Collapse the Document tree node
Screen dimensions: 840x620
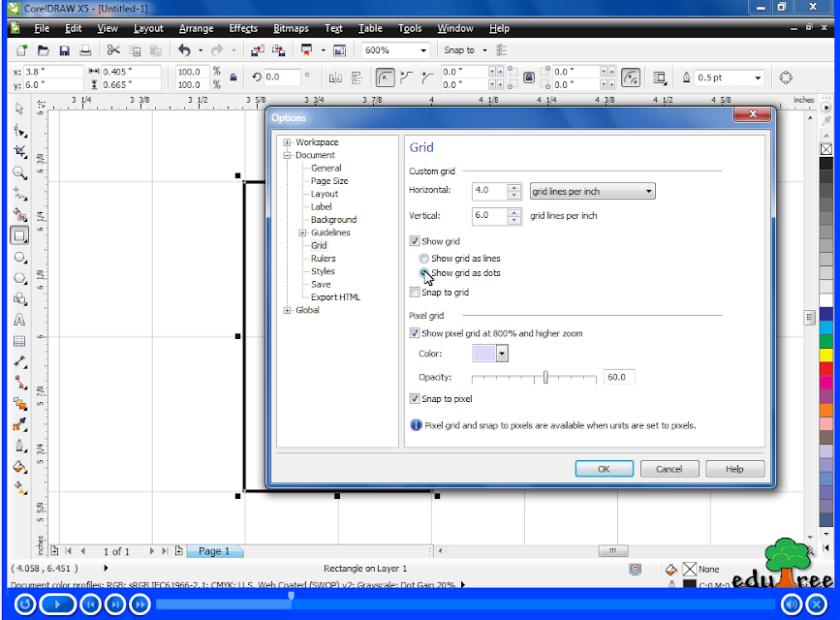pos(287,155)
